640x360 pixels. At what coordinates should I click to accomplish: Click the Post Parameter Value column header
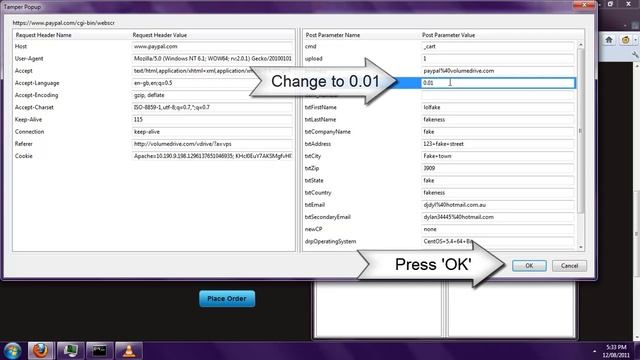coord(448,35)
